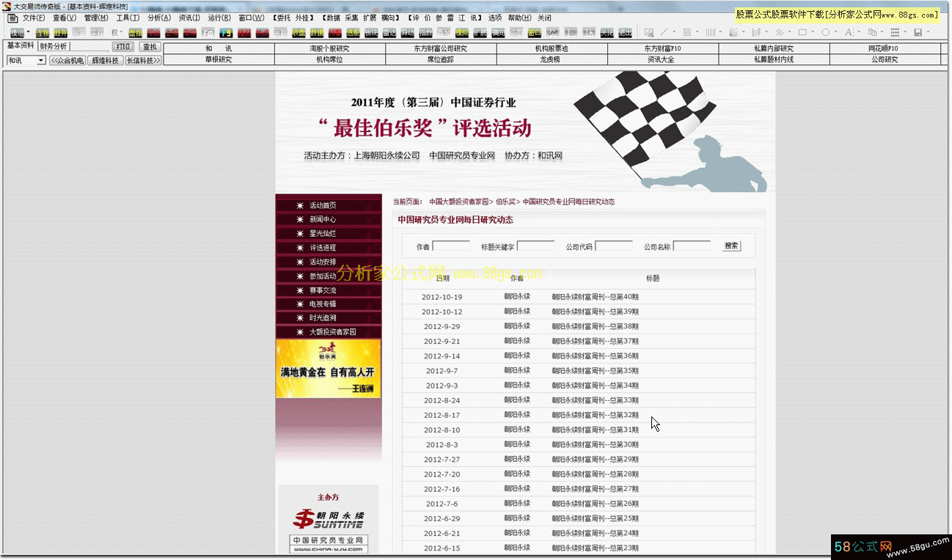This screenshot has width=952, height=560.
Task: Click the fan lines drawing tool
Action: click(x=734, y=32)
